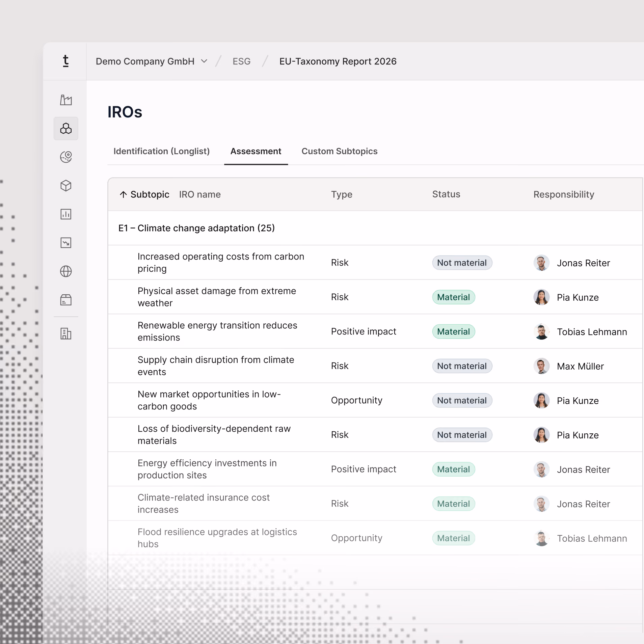Sort by Subtopic arrow header
The image size is (644, 644).
(x=144, y=194)
